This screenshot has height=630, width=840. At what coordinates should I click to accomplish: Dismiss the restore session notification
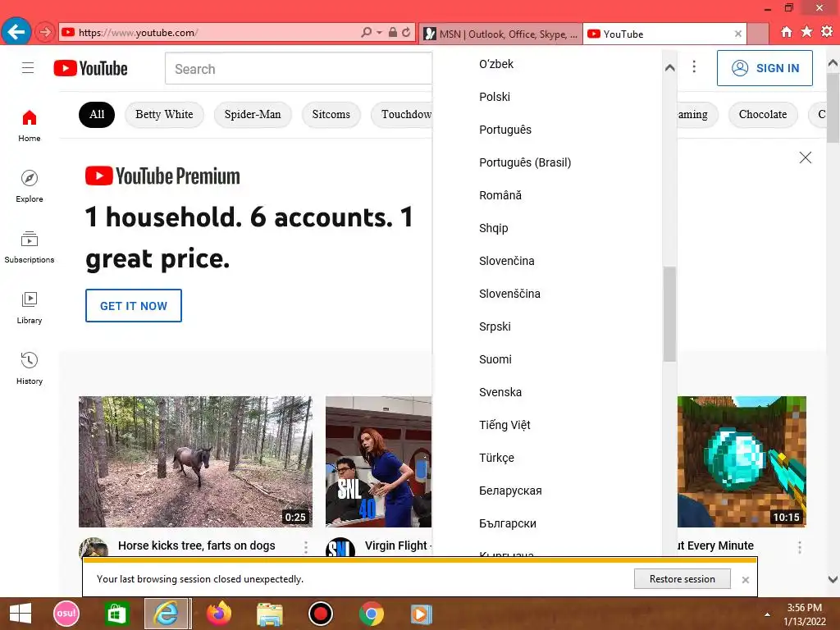coord(745,580)
